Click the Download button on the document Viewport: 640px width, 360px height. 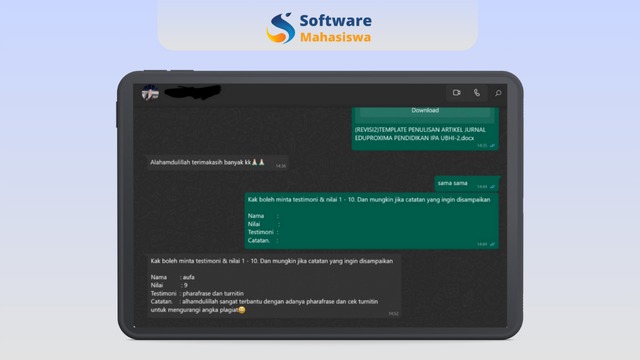pyautogui.click(x=425, y=111)
